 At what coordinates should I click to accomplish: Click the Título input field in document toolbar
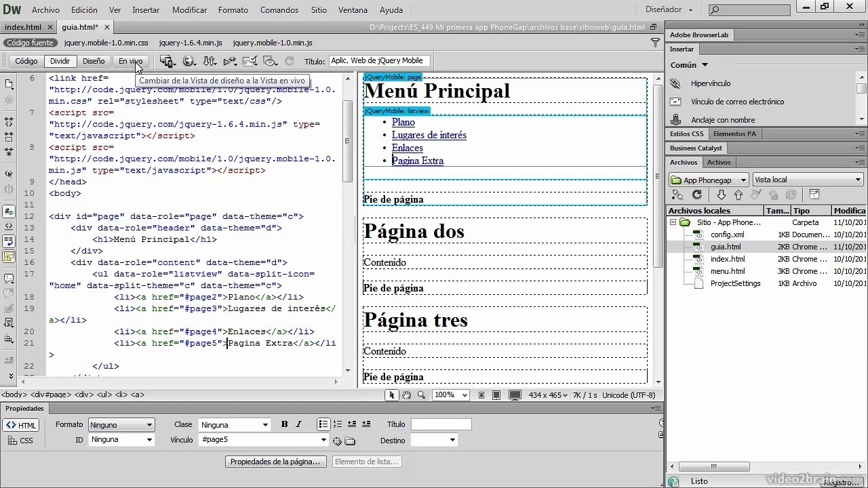[x=380, y=61]
